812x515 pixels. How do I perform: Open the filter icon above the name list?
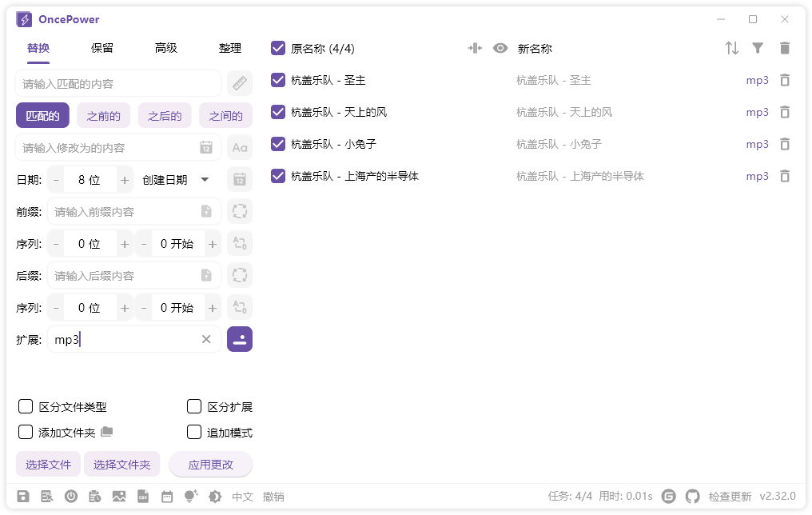757,48
